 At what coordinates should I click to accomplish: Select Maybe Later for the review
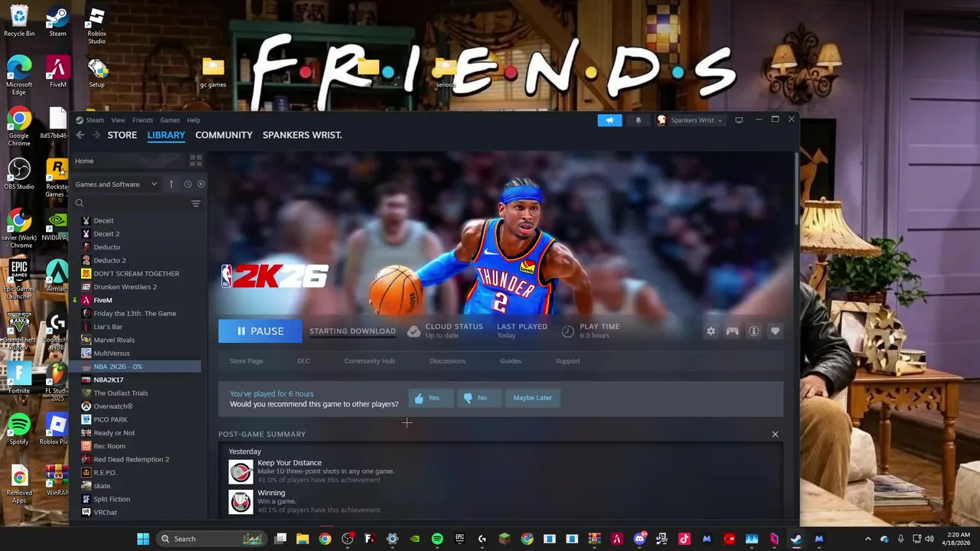(x=532, y=398)
